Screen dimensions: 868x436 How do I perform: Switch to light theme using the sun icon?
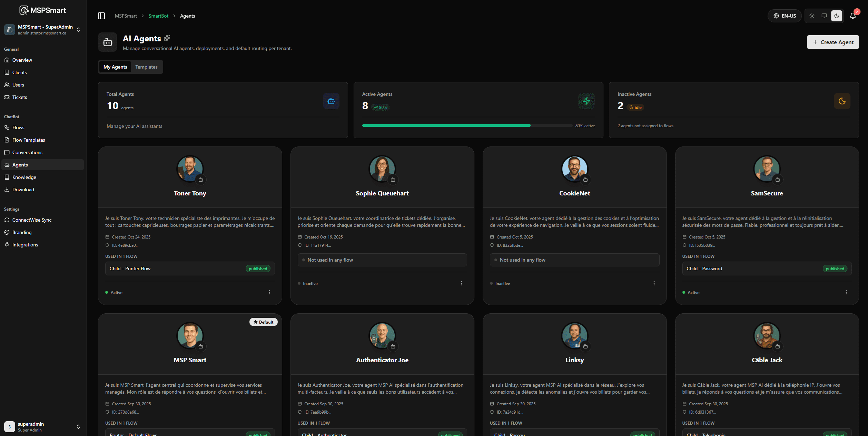[x=811, y=16]
